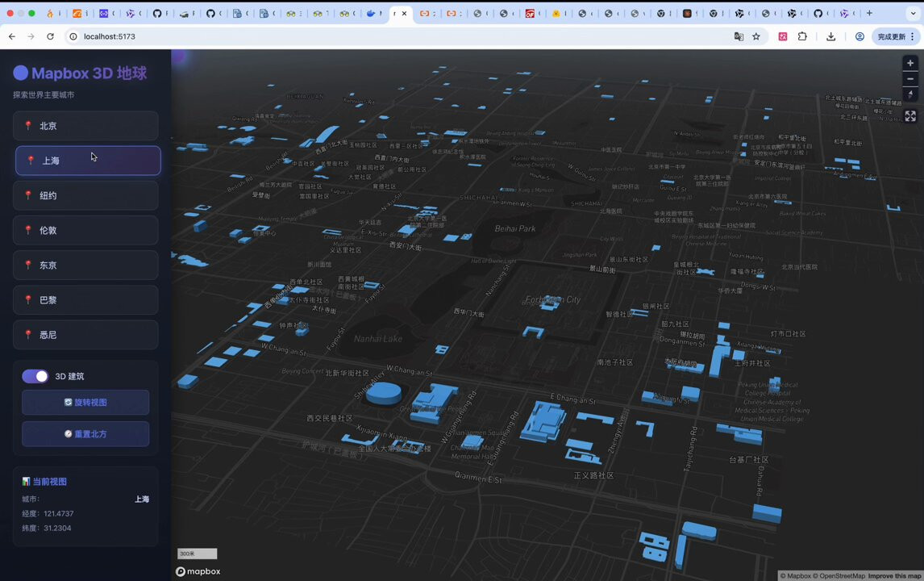Screen dimensions: 924x581
Task: Switch to the red OF icon tab
Action: pos(531,13)
